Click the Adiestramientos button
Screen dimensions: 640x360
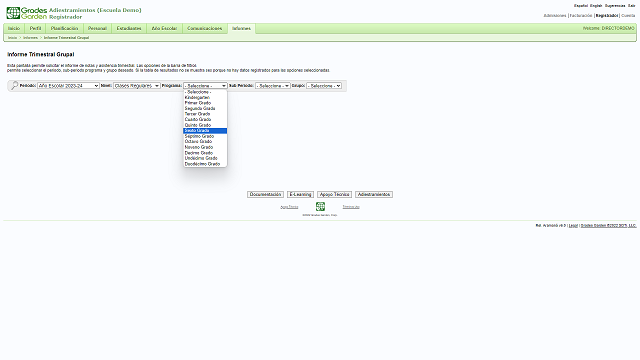pos(374,195)
